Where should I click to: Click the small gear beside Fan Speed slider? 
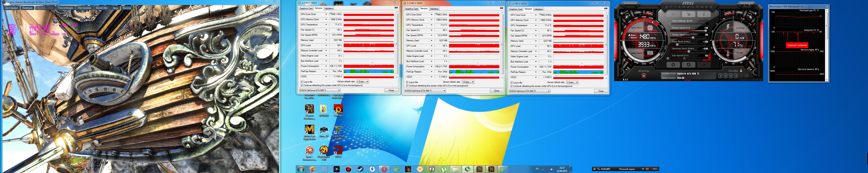point(668,58)
